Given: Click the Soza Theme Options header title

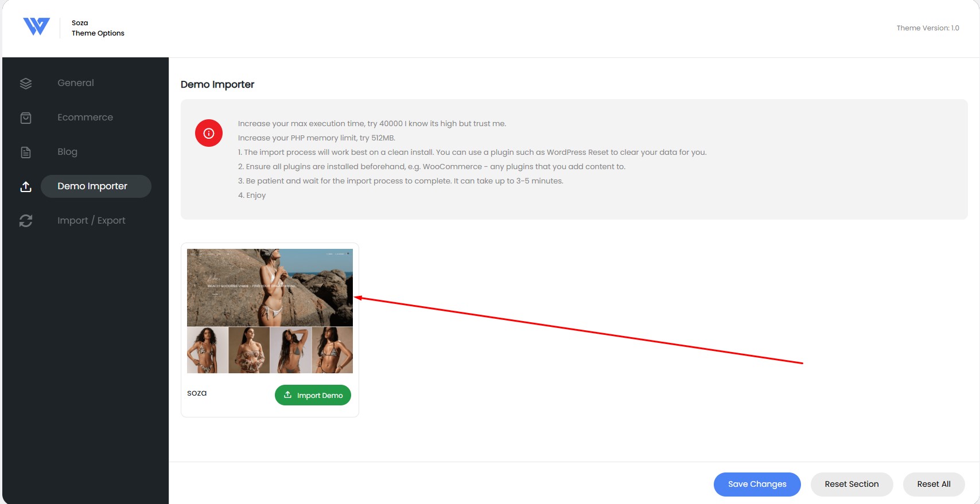Looking at the screenshot, I should click(98, 28).
